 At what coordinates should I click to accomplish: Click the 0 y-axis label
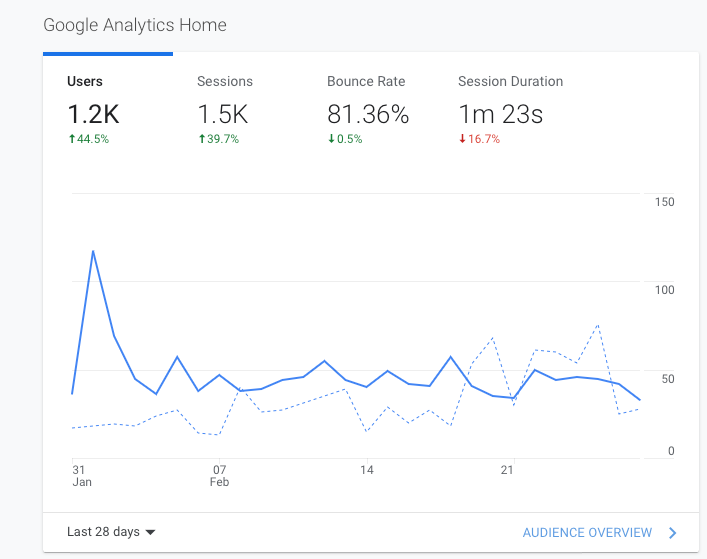pos(671,451)
